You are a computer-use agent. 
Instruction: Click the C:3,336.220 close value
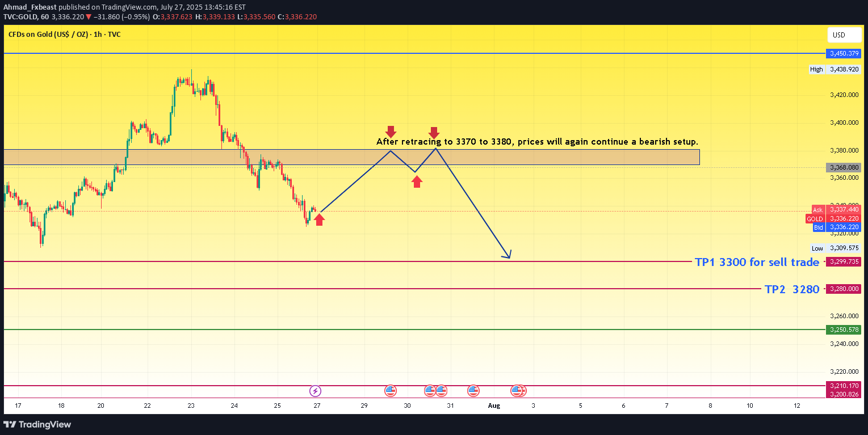click(297, 17)
